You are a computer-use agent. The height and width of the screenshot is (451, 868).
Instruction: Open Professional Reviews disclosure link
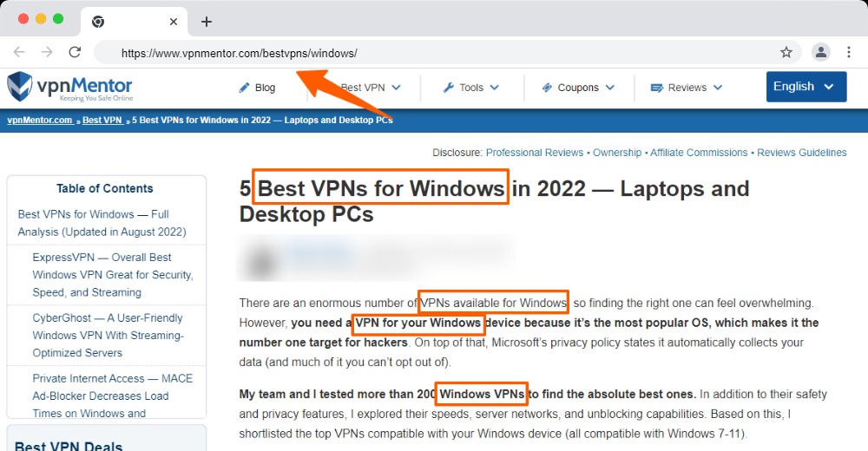[535, 153]
